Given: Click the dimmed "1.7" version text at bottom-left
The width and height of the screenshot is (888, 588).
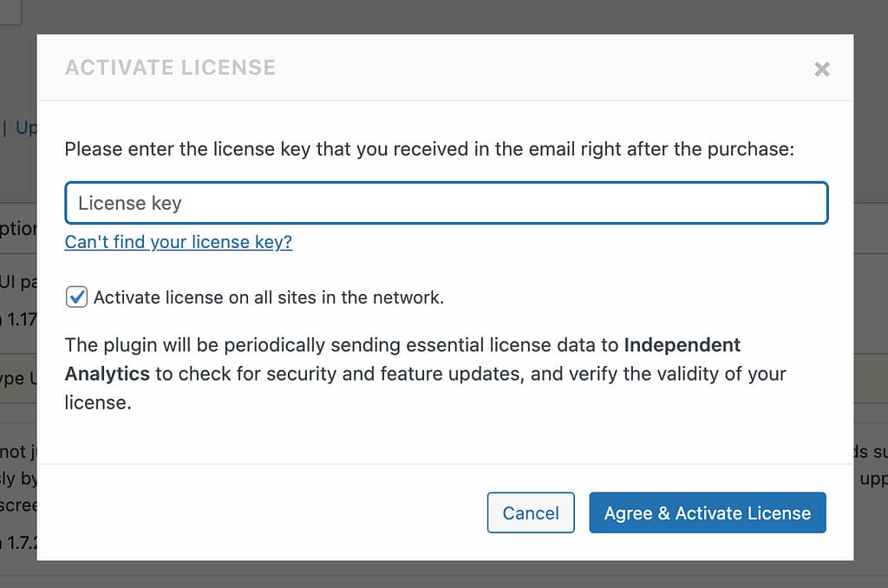Looking at the screenshot, I should coord(18,543).
